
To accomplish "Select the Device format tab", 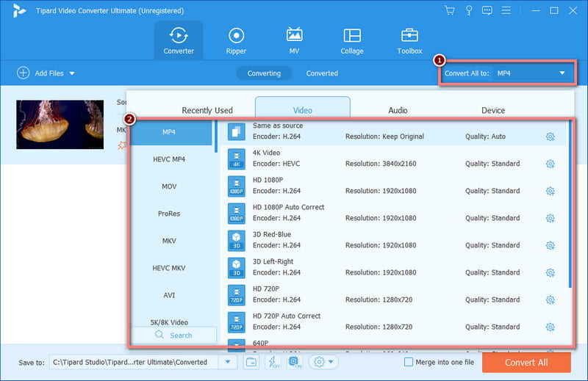I will click(492, 110).
